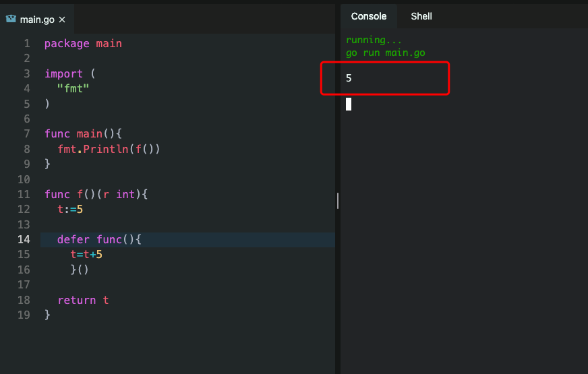This screenshot has width=588, height=374.
Task: Open the Shell tab
Action: coord(421,16)
